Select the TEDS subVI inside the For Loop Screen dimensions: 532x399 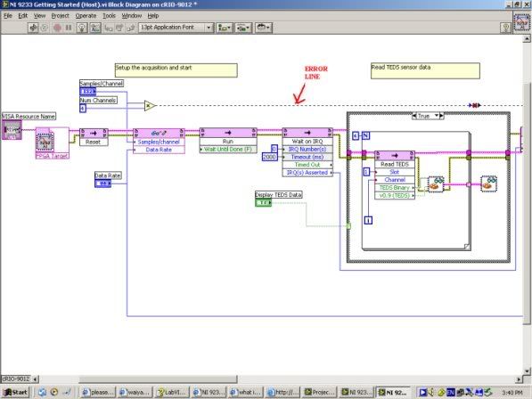coord(436,184)
